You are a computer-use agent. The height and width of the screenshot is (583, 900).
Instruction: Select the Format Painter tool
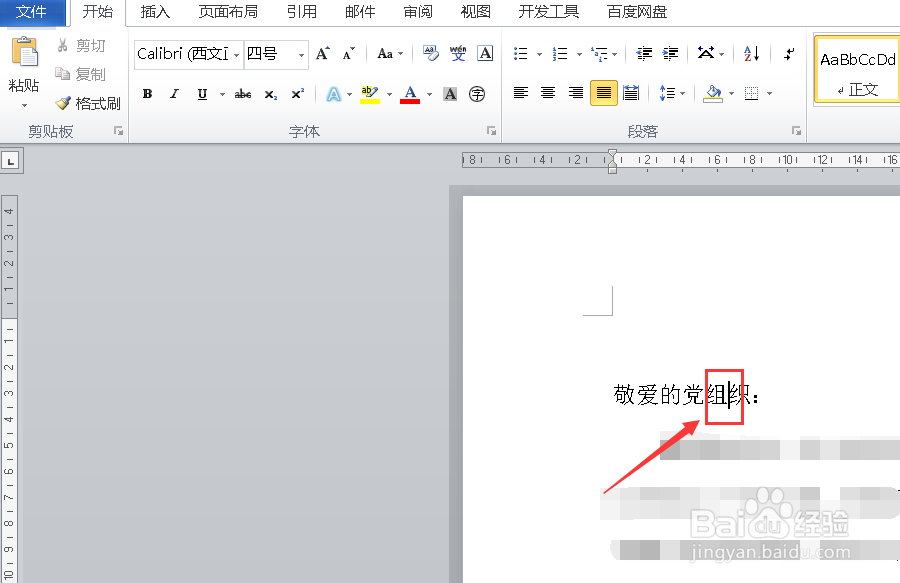pyautogui.click(x=88, y=103)
